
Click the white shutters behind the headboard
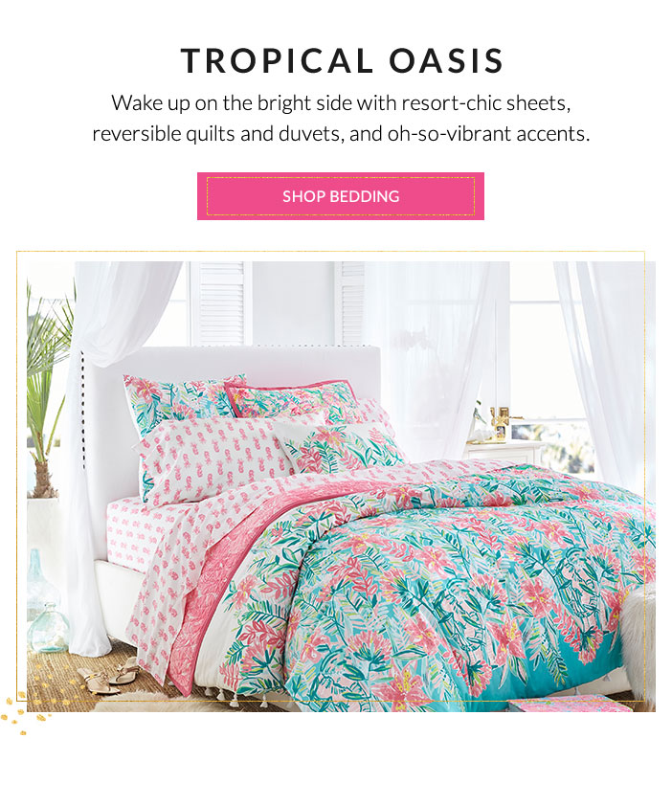click(x=221, y=302)
